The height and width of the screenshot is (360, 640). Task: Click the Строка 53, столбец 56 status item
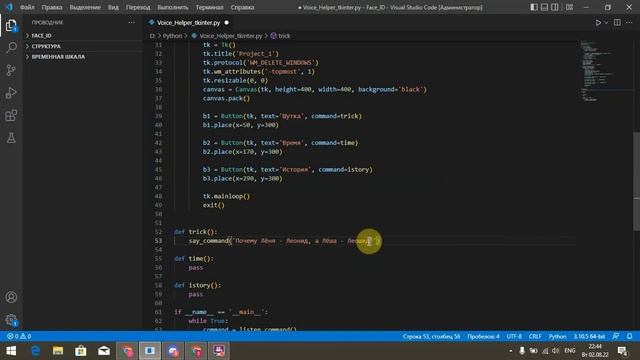click(431, 336)
